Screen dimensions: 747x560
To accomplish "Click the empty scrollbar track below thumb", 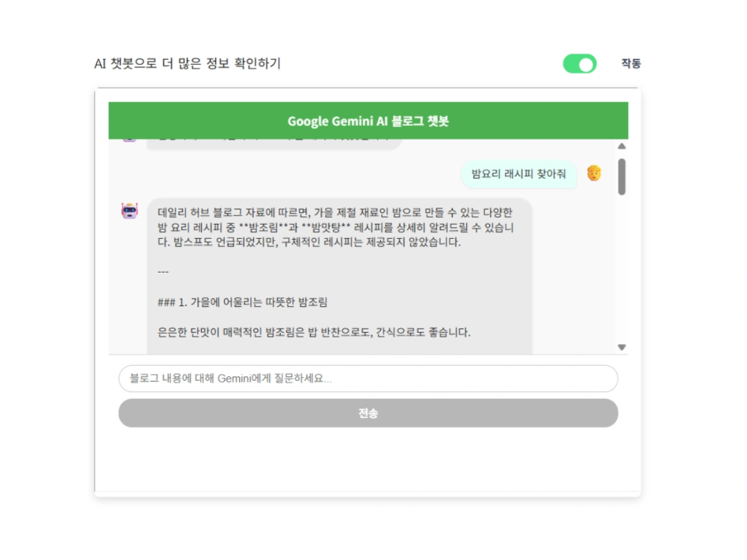I will (622, 269).
